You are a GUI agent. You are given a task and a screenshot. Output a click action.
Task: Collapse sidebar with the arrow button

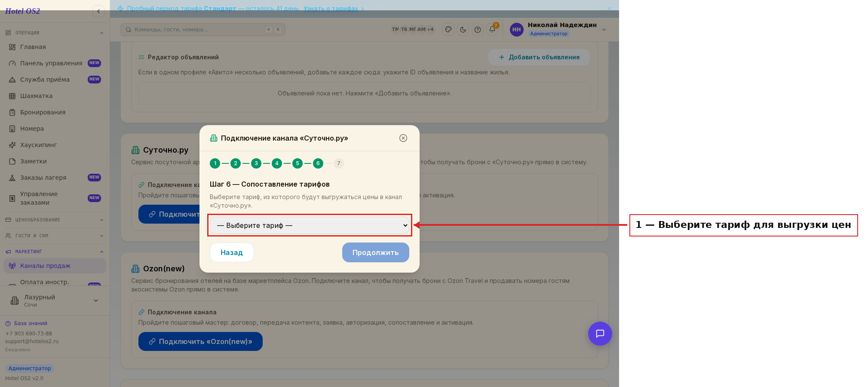(x=98, y=11)
